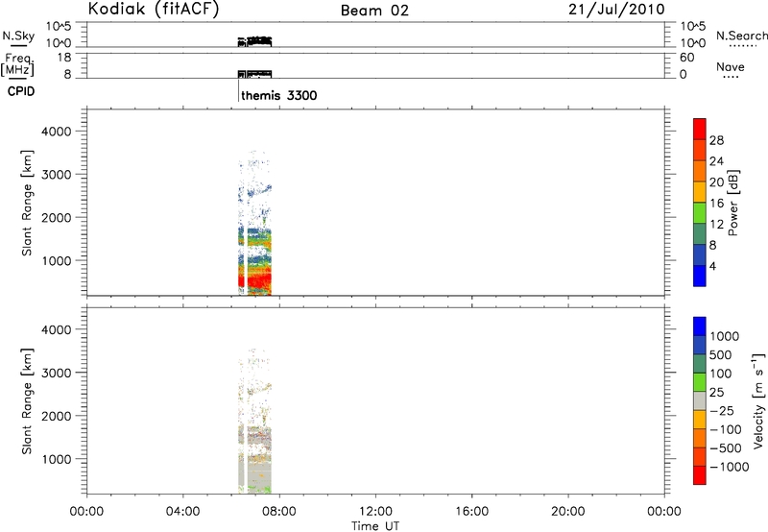Click the '3000' tick on the velocity panel
The height and width of the screenshot is (532, 768).
click(57, 373)
